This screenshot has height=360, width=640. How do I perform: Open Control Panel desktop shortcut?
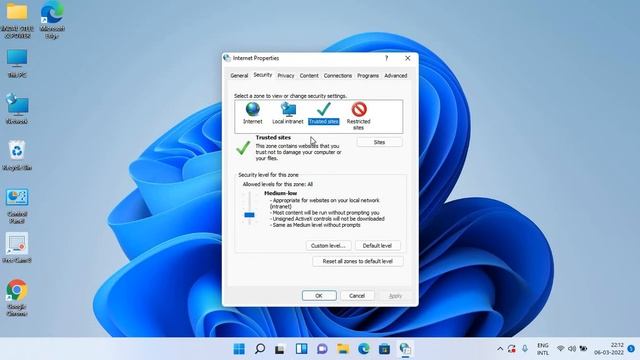tap(17, 205)
